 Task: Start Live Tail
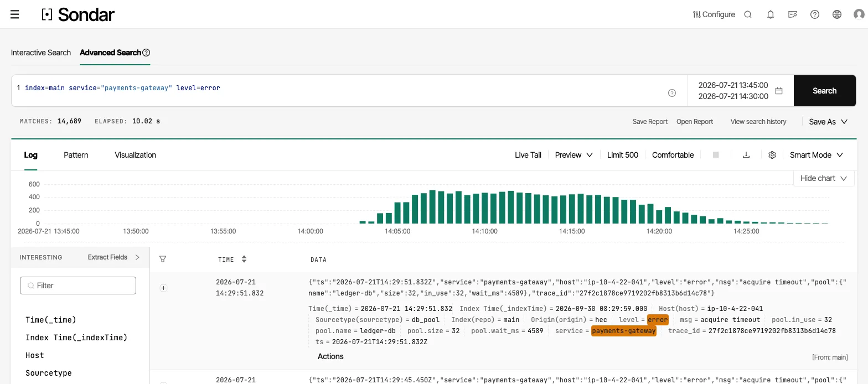(x=528, y=155)
